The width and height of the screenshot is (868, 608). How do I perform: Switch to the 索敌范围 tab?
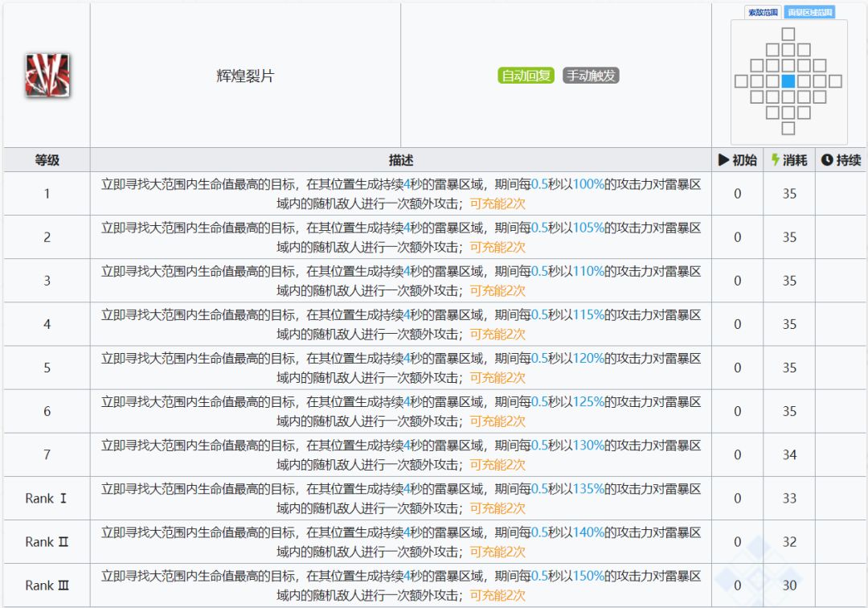click(763, 12)
